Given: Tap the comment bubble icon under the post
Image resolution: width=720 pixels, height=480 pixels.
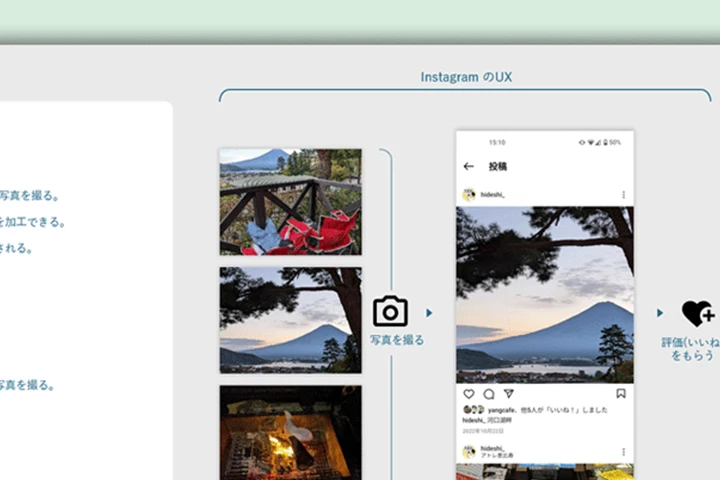Looking at the screenshot, I should (489, 394).
